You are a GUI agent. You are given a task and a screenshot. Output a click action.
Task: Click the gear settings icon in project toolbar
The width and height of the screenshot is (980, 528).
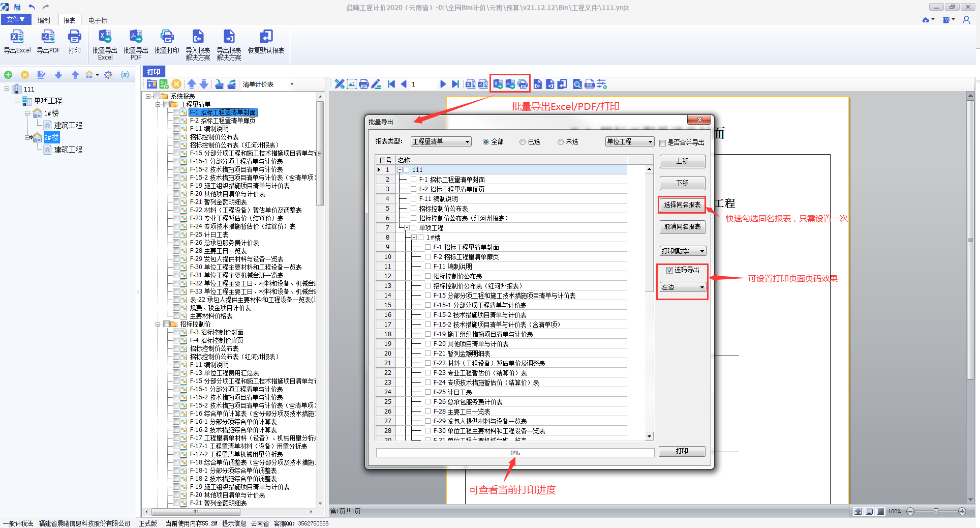(108, 75)
